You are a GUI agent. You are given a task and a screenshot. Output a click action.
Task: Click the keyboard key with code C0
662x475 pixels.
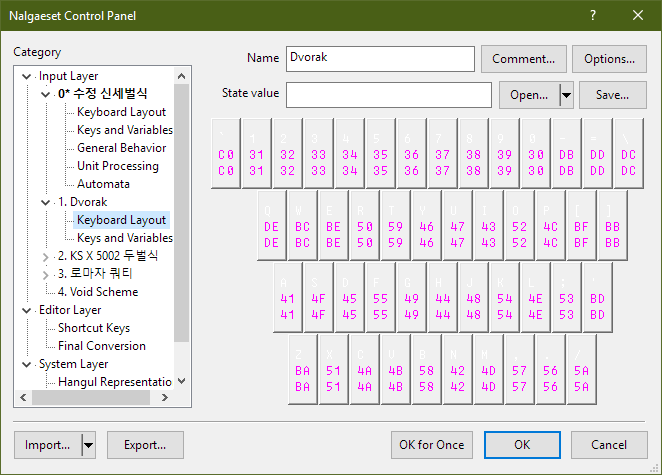(x=225, y=149)
